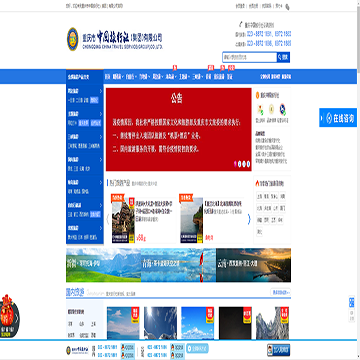Select the second carousel dot on the red banner
The image size is (360, 360).
tap(239, 164)
